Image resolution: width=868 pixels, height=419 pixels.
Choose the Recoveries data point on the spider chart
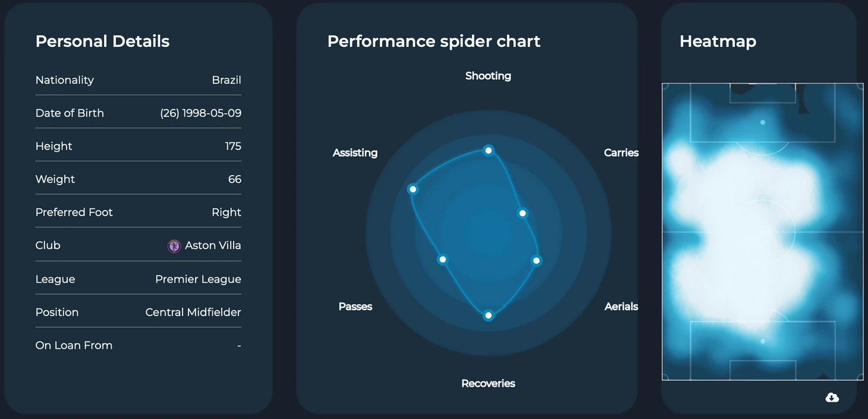(x=488, y=315)
